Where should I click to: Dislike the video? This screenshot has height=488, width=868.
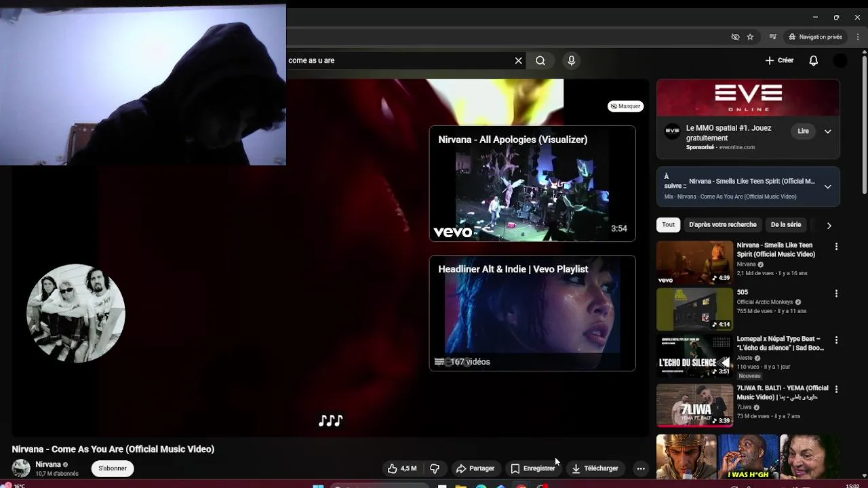pyautogui.click(x=435, y=468)
